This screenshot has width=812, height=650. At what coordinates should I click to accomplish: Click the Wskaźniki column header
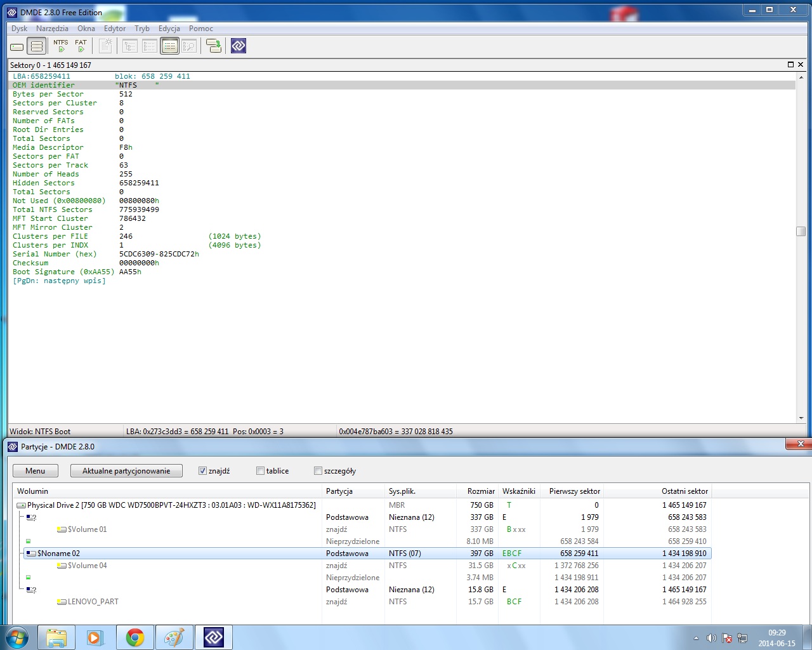(x=519, y=491)
